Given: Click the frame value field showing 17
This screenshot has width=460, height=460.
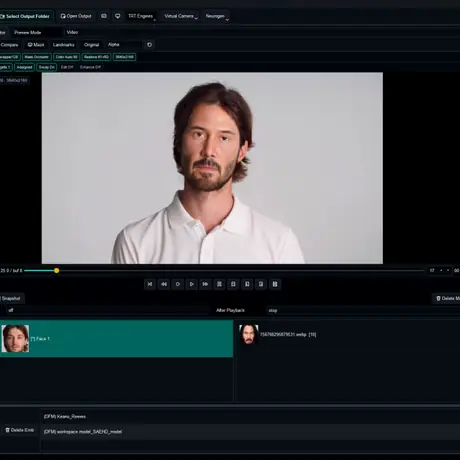Looking at the screenshot, I should pos(432,270).
